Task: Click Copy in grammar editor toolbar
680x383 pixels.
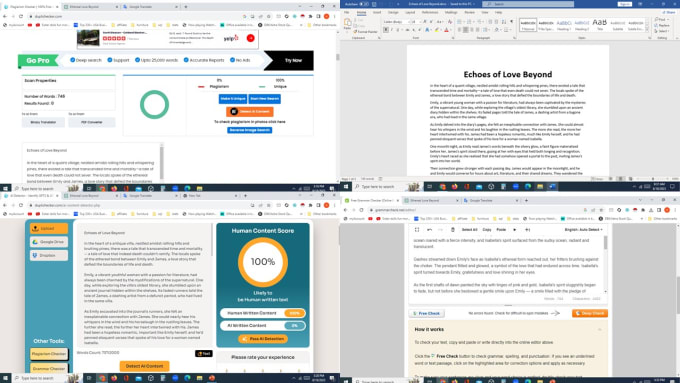Action: pyautogui.click(x=487, y=229)
